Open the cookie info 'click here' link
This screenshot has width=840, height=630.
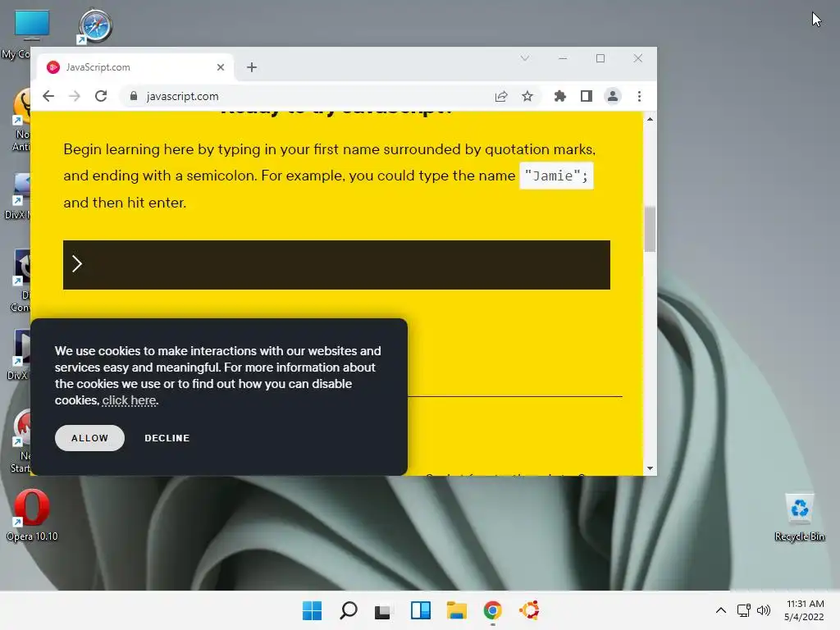click(130, 400)
